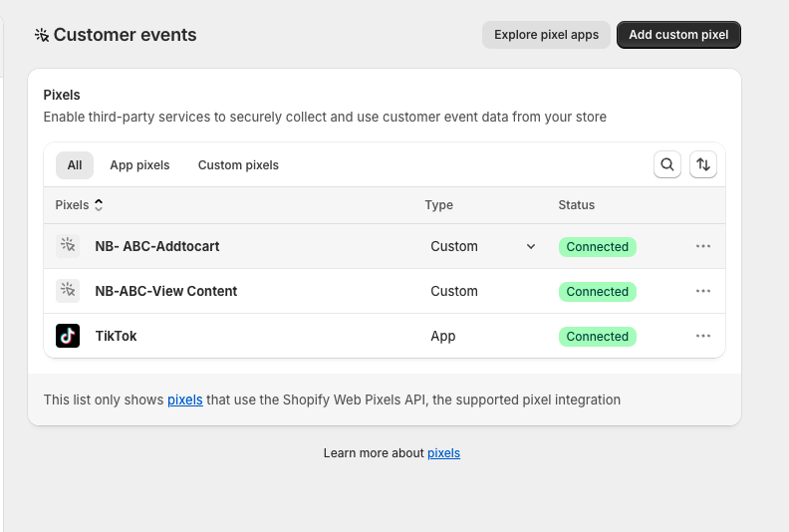This screenshot has width=789, height=532.
Task: Click the Customer events heading icon
Action: [x=42, y=35]
